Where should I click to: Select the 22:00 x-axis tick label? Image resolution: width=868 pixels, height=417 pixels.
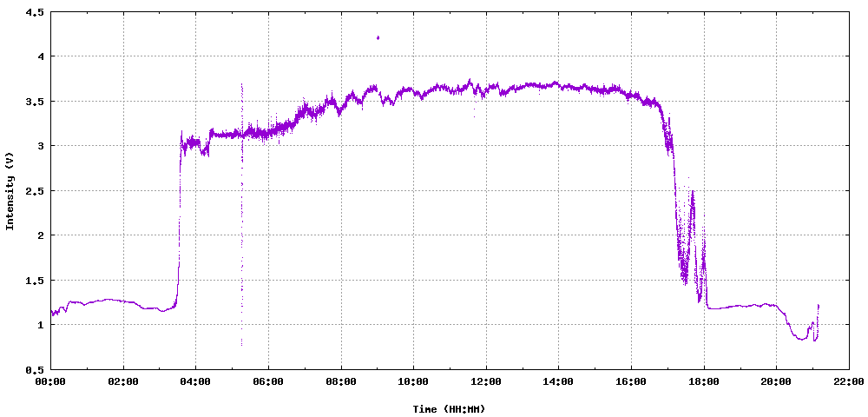pos(849,381)
